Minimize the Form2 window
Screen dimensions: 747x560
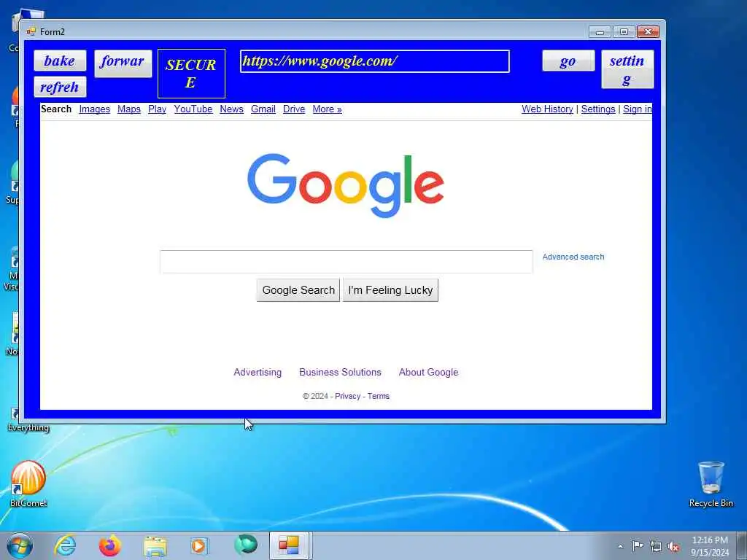point(600,32)
